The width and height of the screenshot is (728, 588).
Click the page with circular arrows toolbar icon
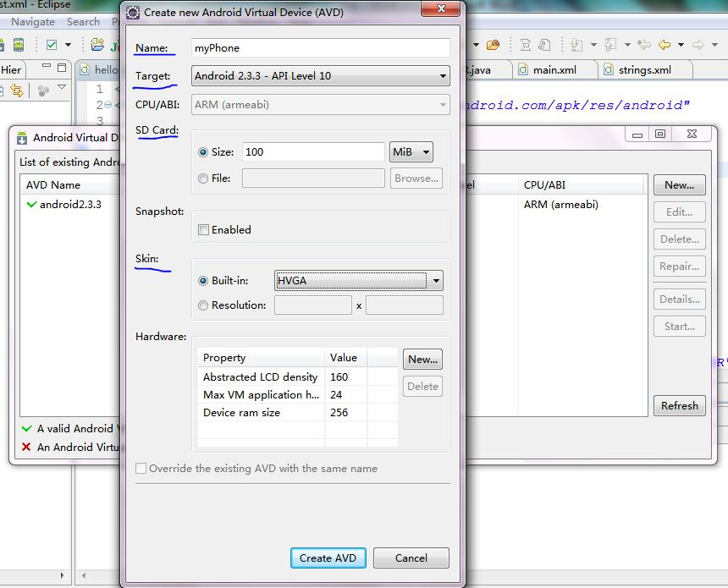click(x=544, y=45)
